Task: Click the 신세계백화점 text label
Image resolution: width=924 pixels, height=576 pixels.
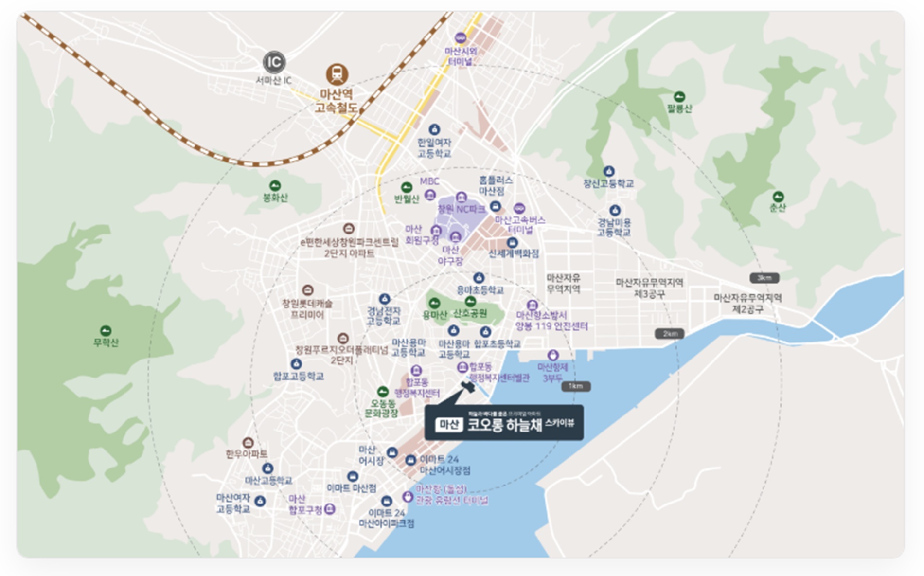Action: click(514, 254)
